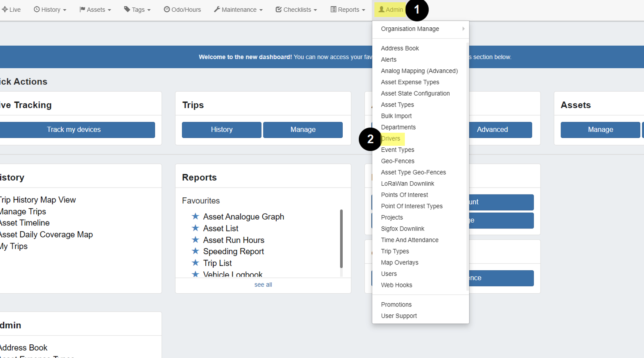Open Promotions menu item
The height and width of the screenshot is (358, 644).
tap(396, 305)
